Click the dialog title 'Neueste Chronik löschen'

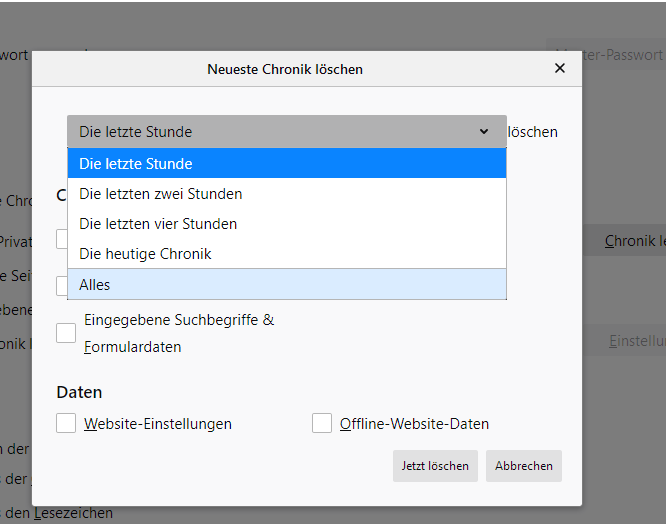pyautogui.click(x=285, y=69)
